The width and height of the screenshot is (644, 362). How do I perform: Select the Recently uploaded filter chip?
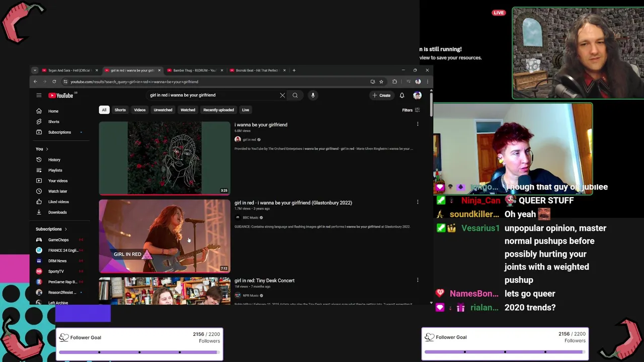point(218,110)
